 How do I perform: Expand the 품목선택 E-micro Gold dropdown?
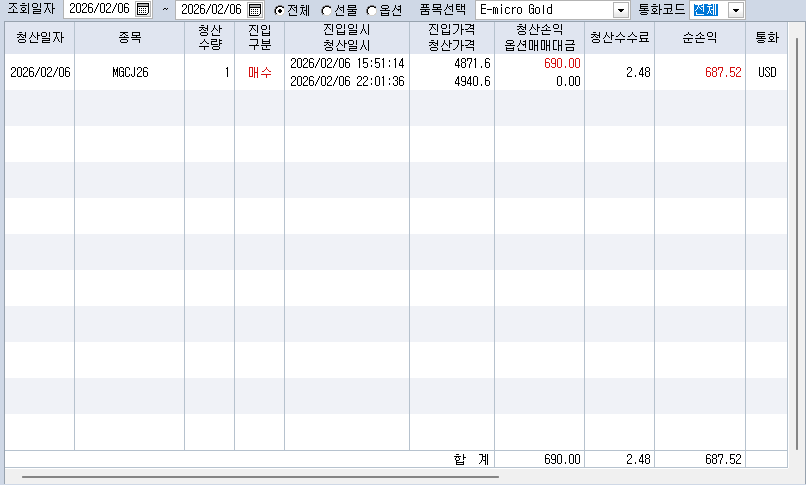point(621,10)
